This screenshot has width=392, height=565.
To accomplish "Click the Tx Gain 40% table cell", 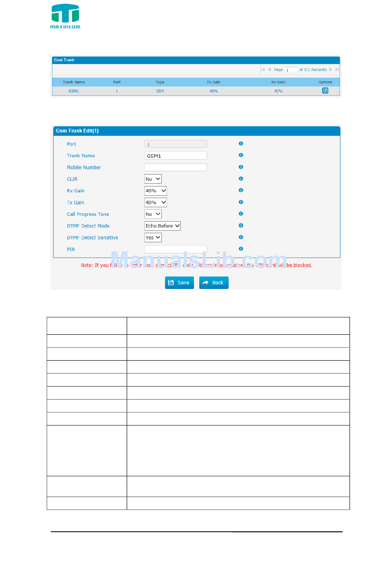I will click(x=214, y=91).
